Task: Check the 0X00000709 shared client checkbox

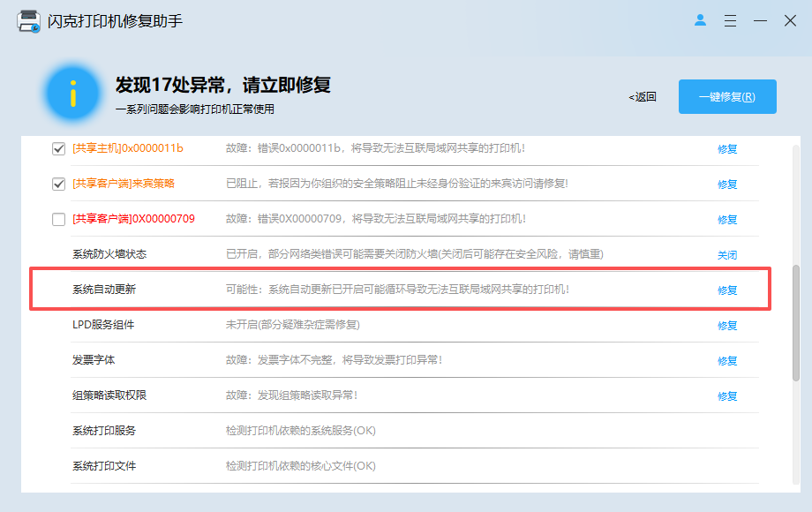Action: click(58, 219)
